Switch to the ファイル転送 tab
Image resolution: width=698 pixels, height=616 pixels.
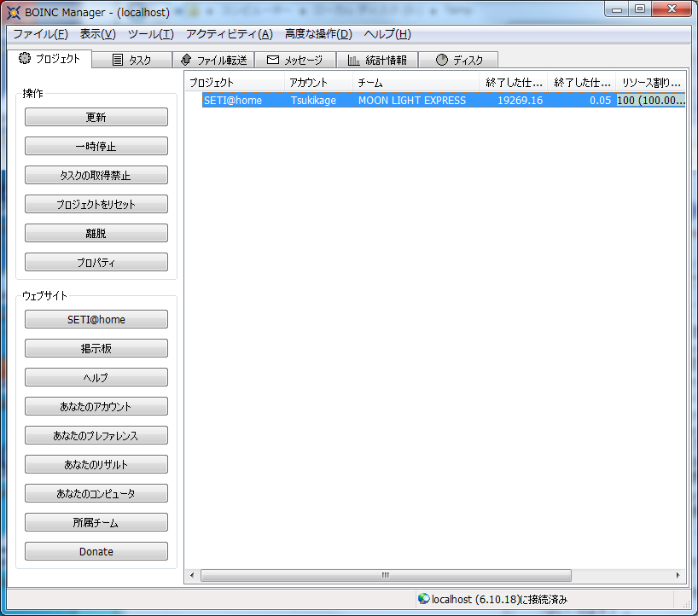213,60
